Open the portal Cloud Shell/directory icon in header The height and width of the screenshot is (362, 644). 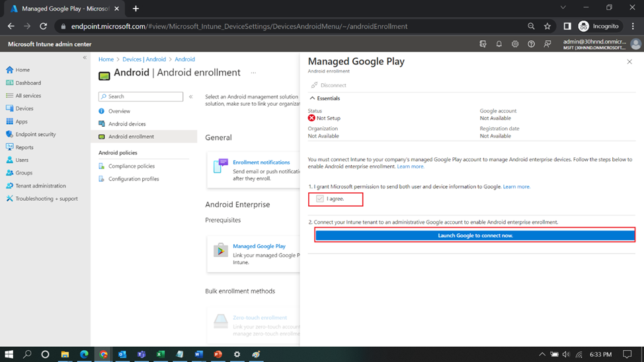pyautogui.click(x=483, y=44)
